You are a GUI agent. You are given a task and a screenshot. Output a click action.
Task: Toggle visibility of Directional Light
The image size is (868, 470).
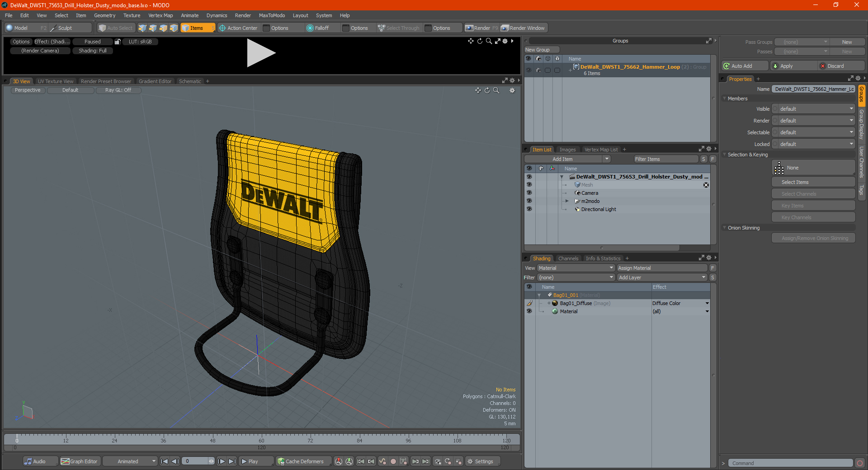coord(529,209)
